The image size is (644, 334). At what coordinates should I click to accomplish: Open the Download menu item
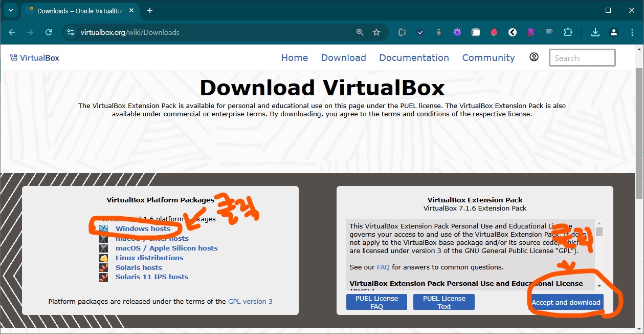[344, 58]
